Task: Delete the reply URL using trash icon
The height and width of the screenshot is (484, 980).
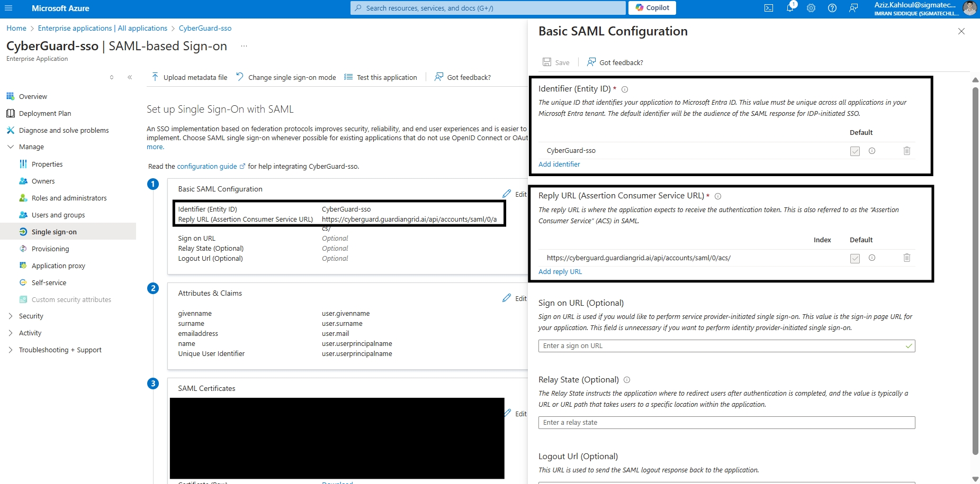Action: click(907, 258)
